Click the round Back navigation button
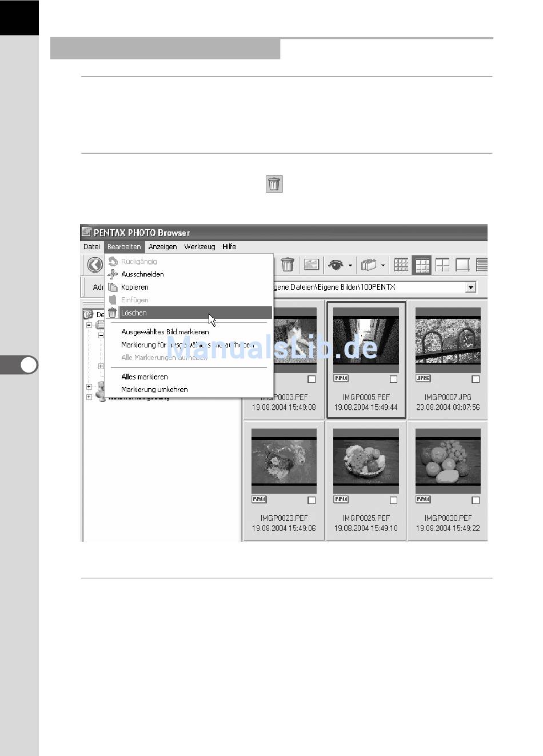The height and width of the screenshot is (756, 543). coord(95,265)
